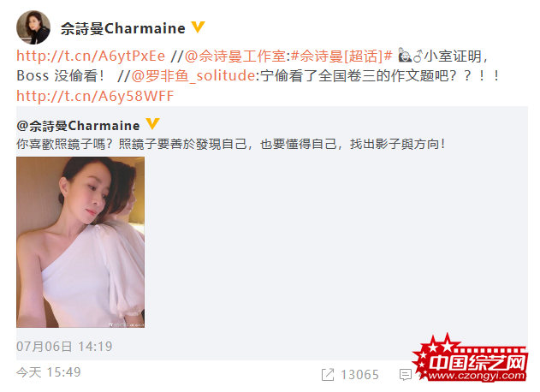Open @佘詩曼Charmaine in the reposted post
540x392 pixels.
coord(78,126)
